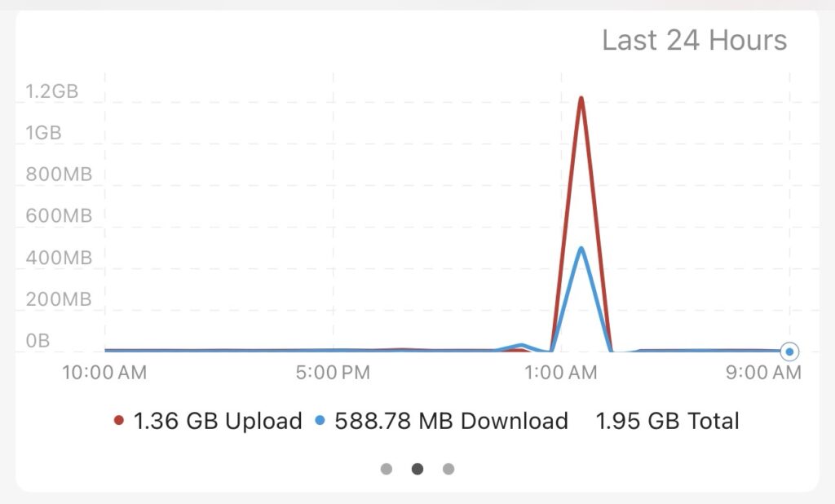The image size is (835, 504).
Task: Click the 1:00 AM axis label
Action: point(561,373)
